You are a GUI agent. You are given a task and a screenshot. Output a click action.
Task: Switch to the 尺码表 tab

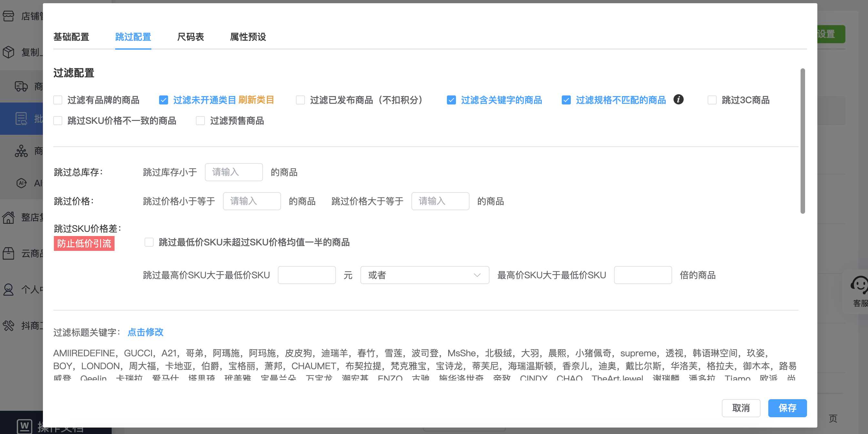pyautogui.click(x=191, y=37)
